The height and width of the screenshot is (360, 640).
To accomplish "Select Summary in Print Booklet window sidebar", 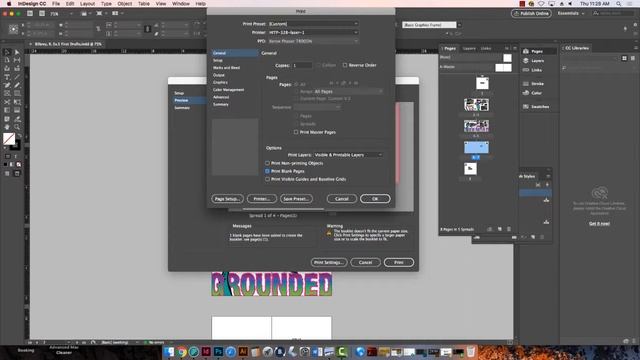I will (x=182, y=108).
